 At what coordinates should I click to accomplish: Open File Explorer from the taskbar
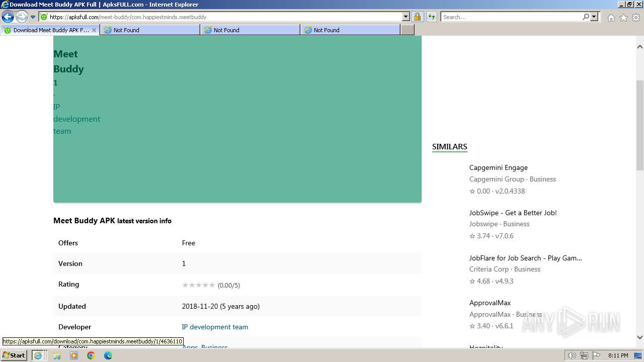(x=56, y=355)
